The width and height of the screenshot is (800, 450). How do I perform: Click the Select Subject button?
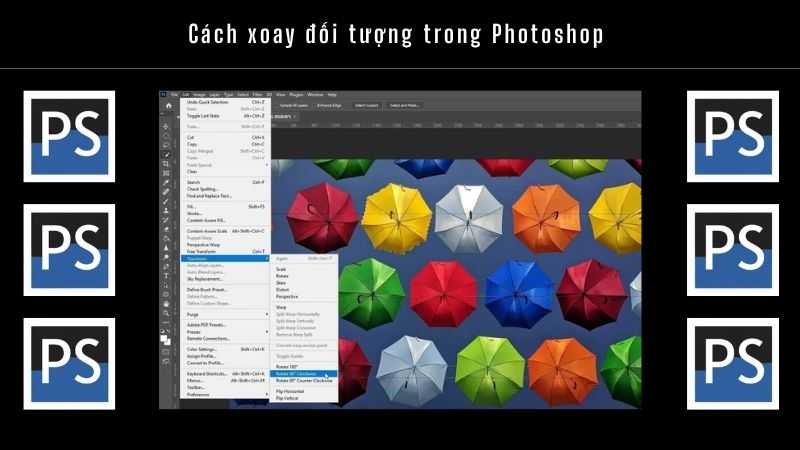coord(366,105)
